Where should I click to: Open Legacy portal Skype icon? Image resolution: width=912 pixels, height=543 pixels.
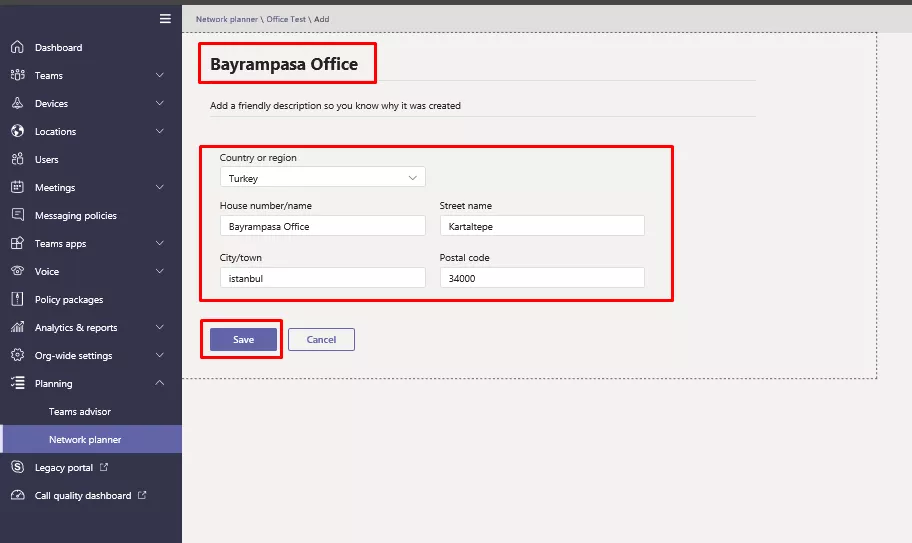tap(17, 468)
